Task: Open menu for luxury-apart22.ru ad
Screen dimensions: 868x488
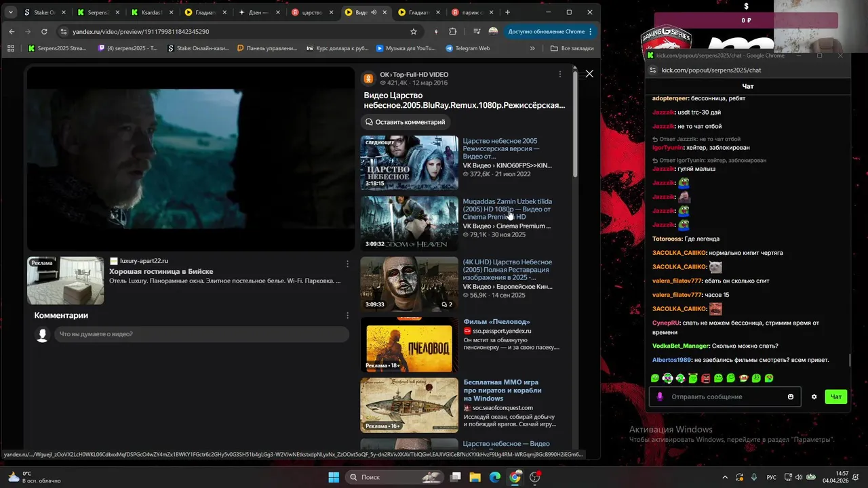Action: pyautogui.click(x=348, y=264)
